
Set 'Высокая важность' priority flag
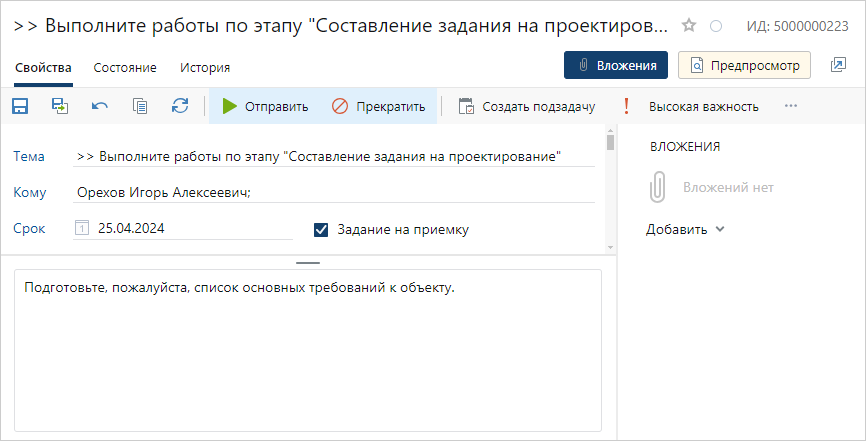(x=692, y=106)
